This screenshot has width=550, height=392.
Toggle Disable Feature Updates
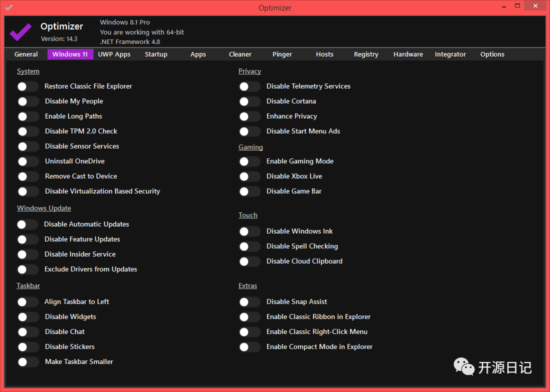pyautogui.click(x=28, y=239)
